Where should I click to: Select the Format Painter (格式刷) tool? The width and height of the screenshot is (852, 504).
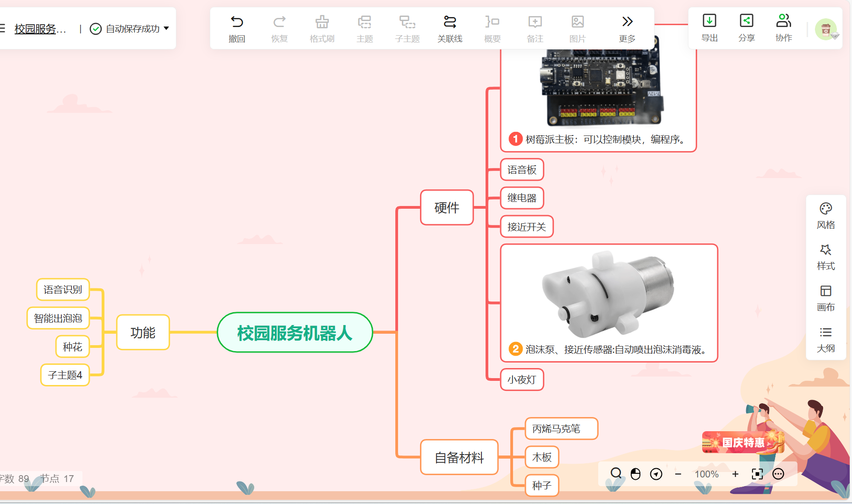point(322,28)
